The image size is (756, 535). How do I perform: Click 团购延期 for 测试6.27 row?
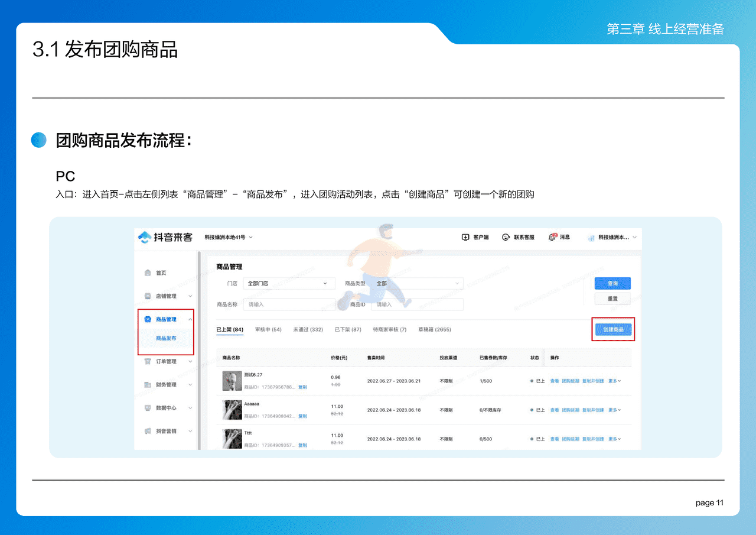tap(571, 381)
